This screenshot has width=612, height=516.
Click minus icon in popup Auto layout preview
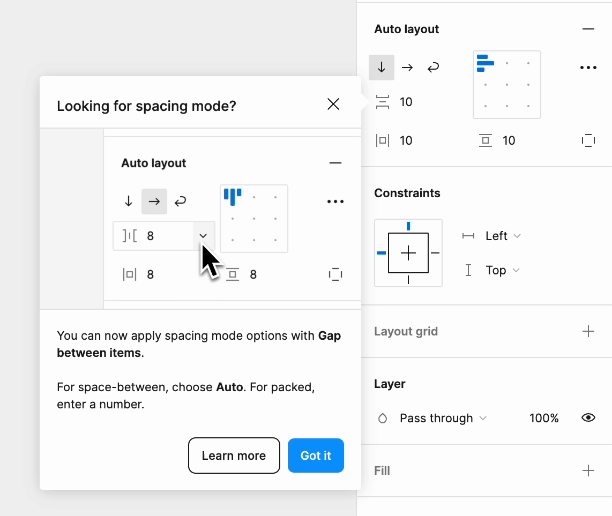[x=335, y=163]
